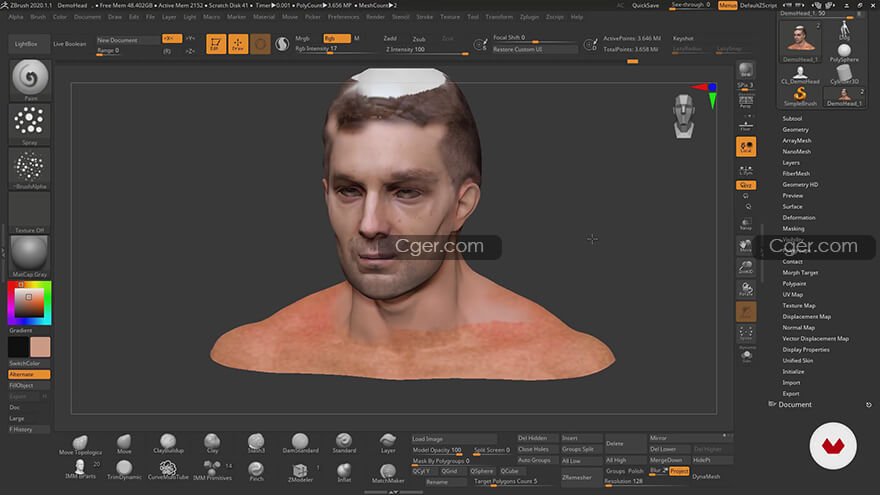Image resolution: width=880 pixels, height=495 pixels.
Task: Select the DemoHead_1 tool thumbnail
Action: pyautogui.click(x=801, y=41)
